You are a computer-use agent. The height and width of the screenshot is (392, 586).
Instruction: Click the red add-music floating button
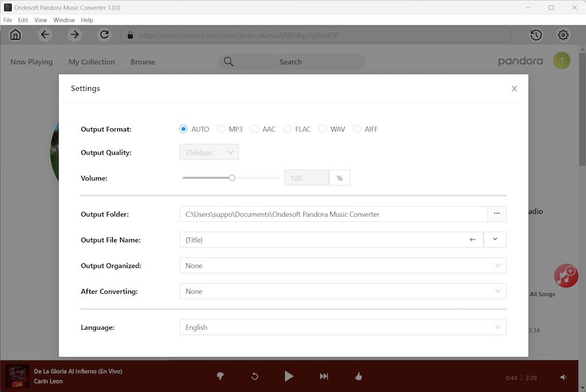click(x=565, y=275)
